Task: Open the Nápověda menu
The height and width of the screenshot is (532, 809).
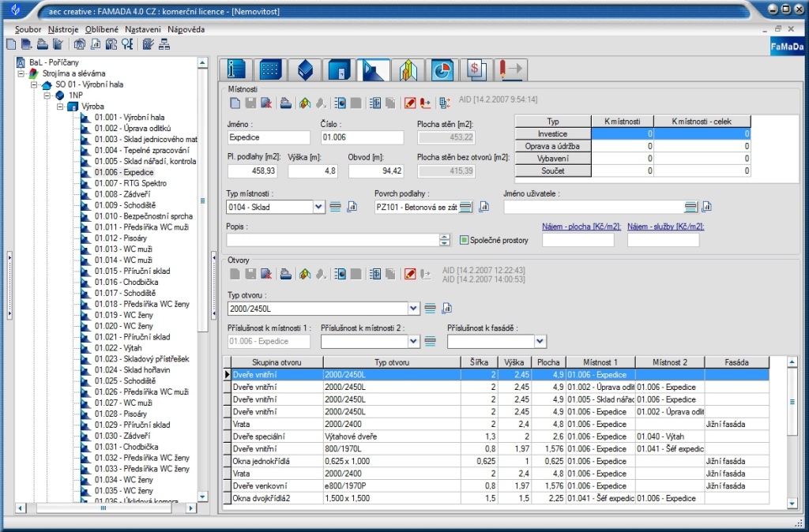Action: [x=186, y=29]
